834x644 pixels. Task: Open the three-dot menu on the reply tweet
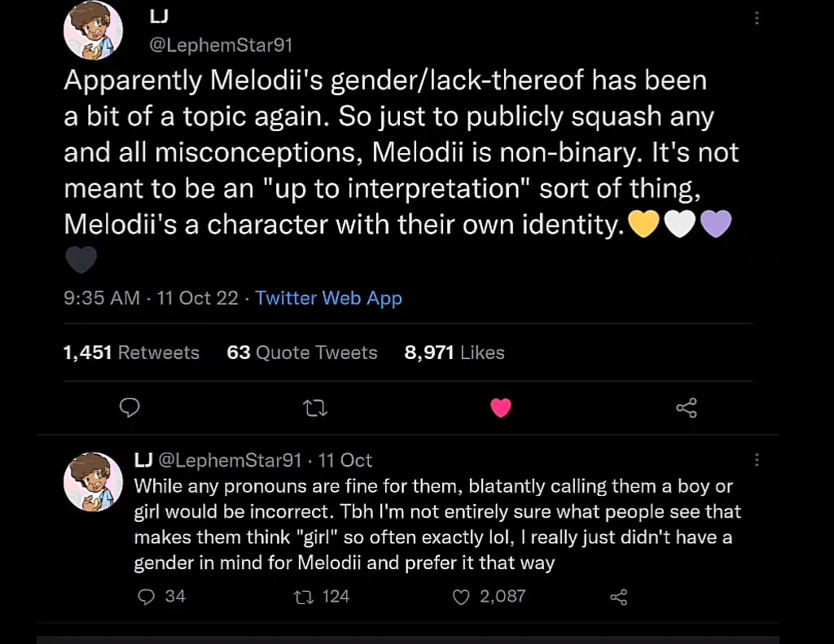[757, 460]
